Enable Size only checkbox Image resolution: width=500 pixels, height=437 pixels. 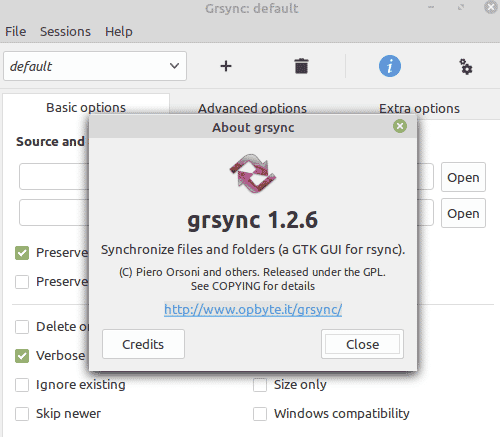click(x=260, y=385)
